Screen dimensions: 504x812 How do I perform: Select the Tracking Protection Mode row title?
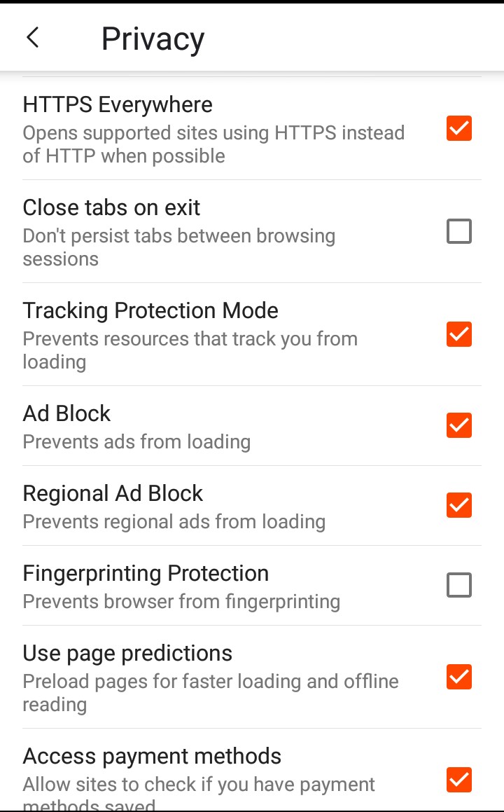150,310
